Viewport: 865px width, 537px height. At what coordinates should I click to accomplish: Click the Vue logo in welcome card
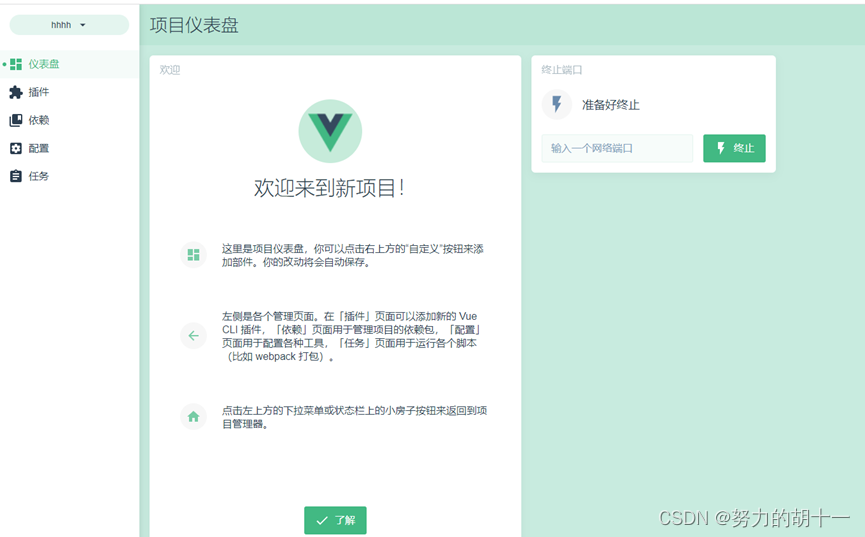(x=330, y=131)
